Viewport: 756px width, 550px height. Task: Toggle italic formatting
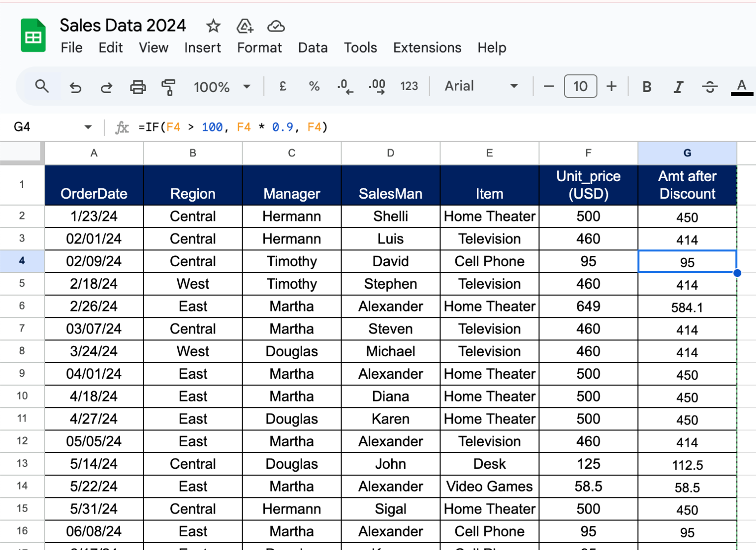pos(678,87)
